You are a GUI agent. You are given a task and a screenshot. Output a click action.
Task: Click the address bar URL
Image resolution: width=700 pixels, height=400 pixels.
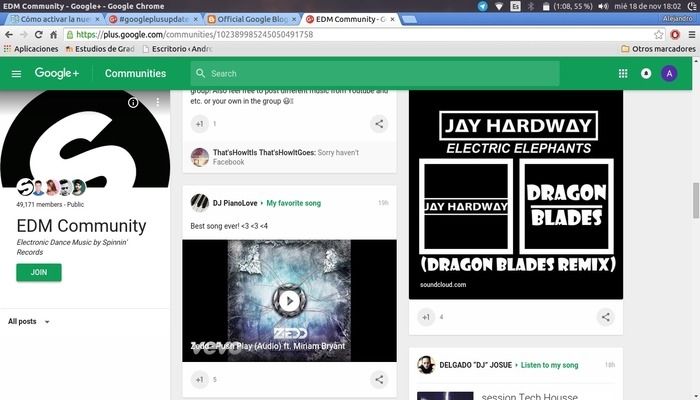point(194,34)
